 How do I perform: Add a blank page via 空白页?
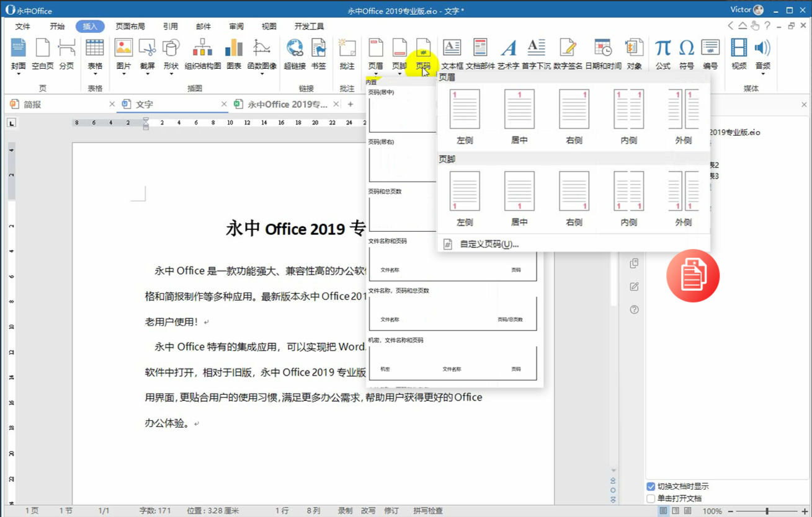coord(43,48)
